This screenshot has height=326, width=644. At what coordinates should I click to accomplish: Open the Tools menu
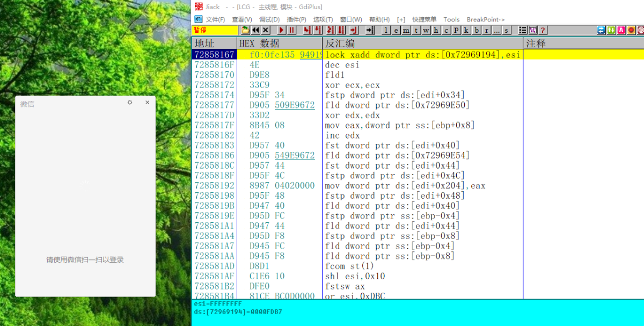tap(451, 19)
